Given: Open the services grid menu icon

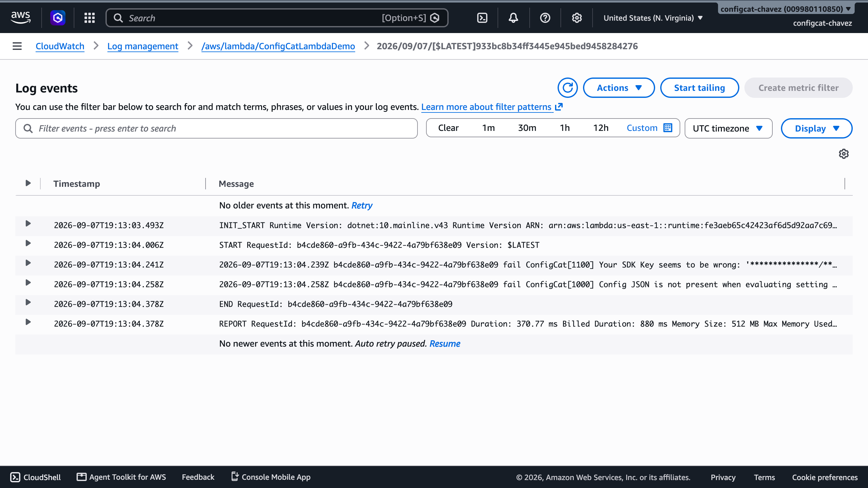Looking at the screenshot, I should [89, 18].
